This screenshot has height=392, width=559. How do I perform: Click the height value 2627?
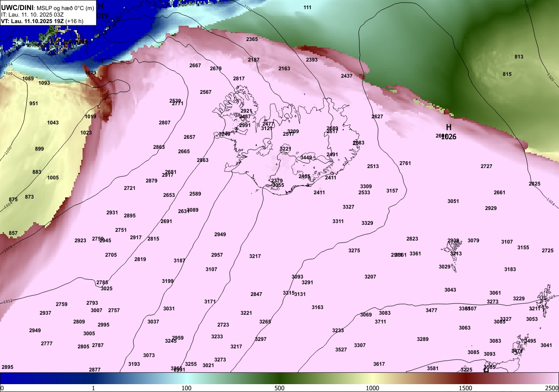tap(377, 117)
